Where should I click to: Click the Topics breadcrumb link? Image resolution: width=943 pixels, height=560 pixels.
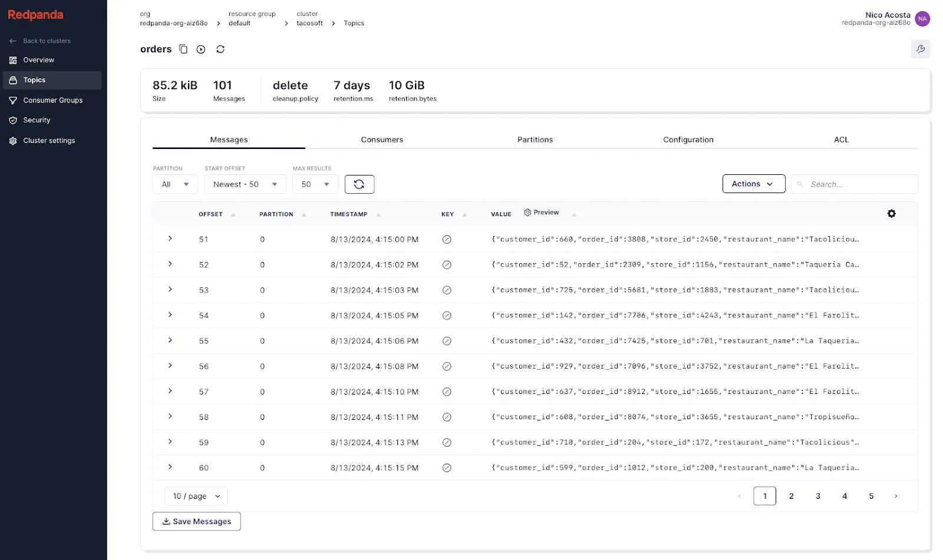point(354,23)
